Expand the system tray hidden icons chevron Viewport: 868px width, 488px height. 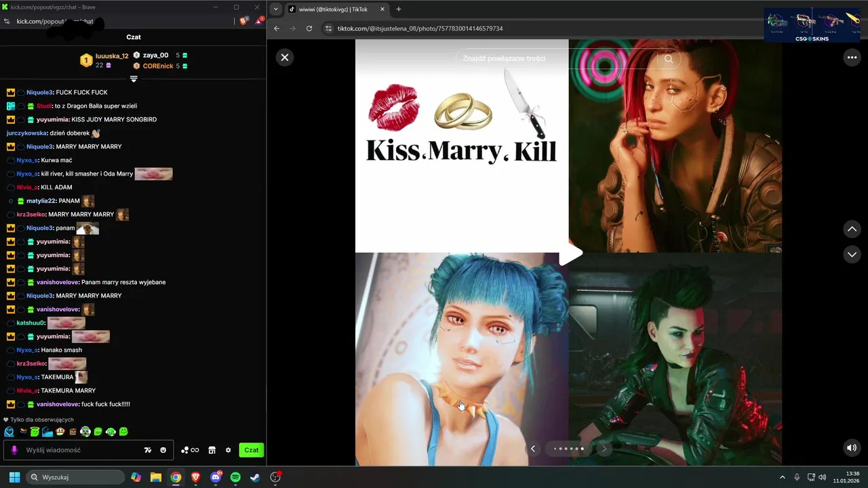coord(782,477)
